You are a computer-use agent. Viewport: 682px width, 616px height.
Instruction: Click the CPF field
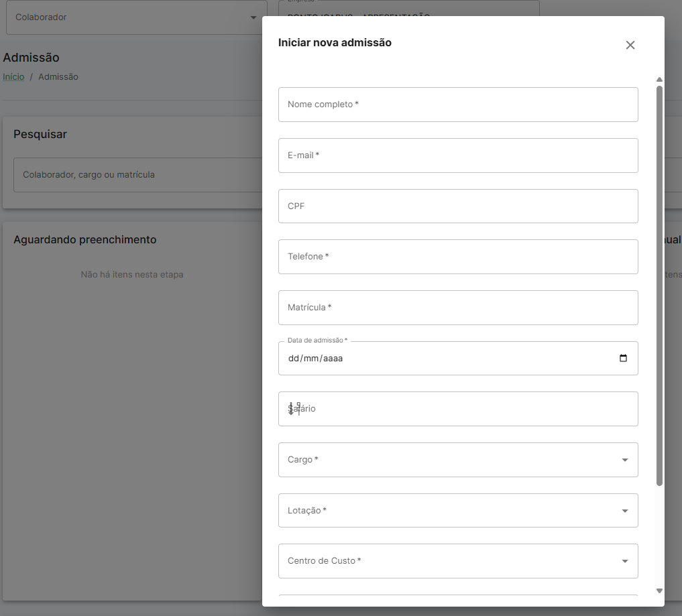coord(458,206)
